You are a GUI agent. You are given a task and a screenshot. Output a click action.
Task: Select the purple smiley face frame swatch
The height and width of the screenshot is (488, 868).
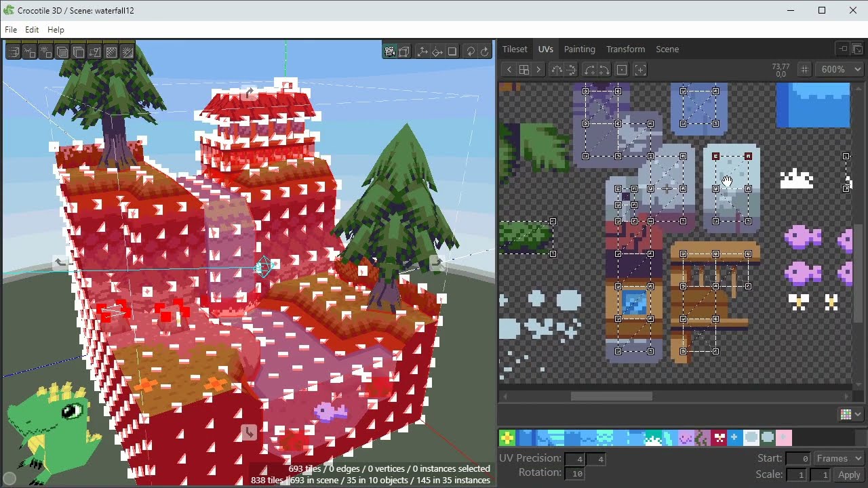686,438
